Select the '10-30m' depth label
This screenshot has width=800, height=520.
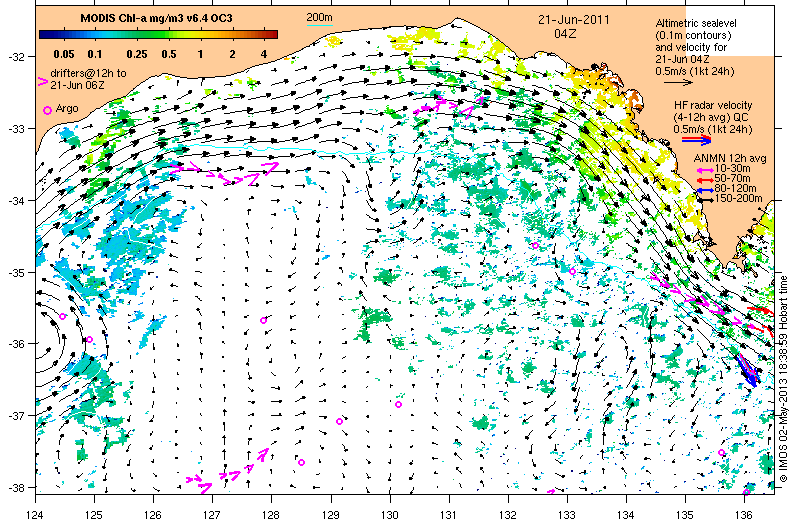click(732, 168)
